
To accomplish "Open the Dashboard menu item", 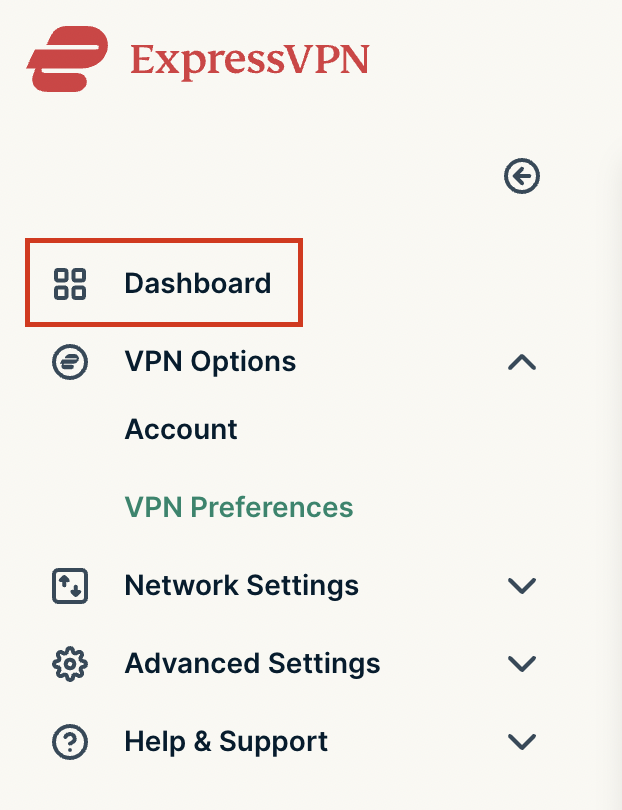I will 164,283.
